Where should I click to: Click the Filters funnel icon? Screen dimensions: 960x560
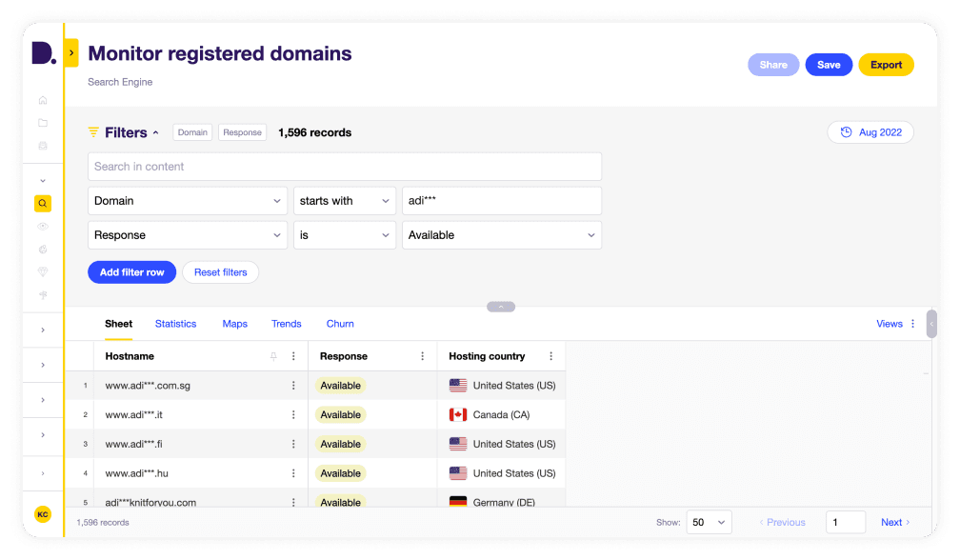coord(93,132)
